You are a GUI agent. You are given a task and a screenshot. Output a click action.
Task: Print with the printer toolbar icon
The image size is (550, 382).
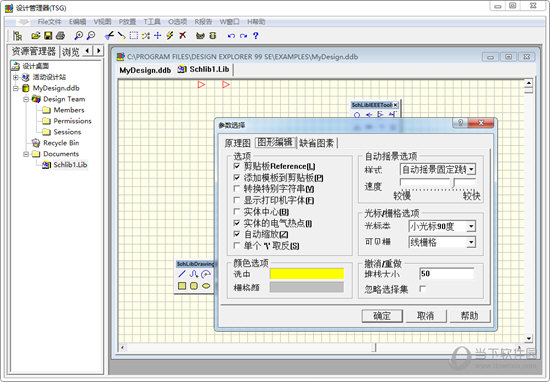(60, 35)
